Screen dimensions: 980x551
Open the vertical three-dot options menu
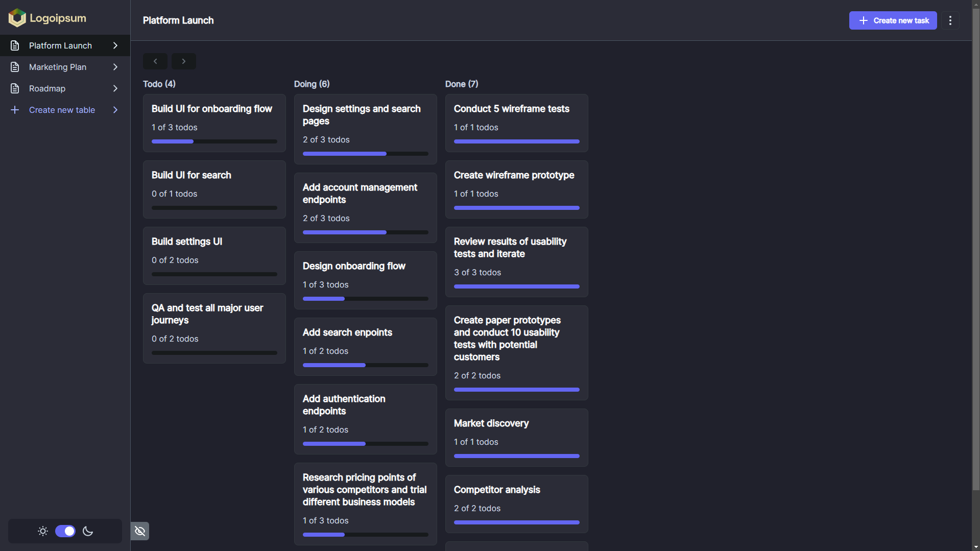pos(950,20)
